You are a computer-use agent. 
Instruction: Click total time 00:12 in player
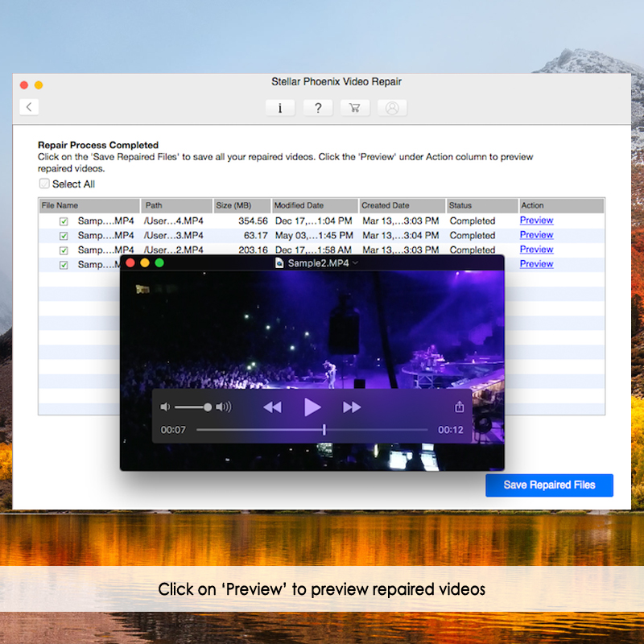tap(450, 430)
